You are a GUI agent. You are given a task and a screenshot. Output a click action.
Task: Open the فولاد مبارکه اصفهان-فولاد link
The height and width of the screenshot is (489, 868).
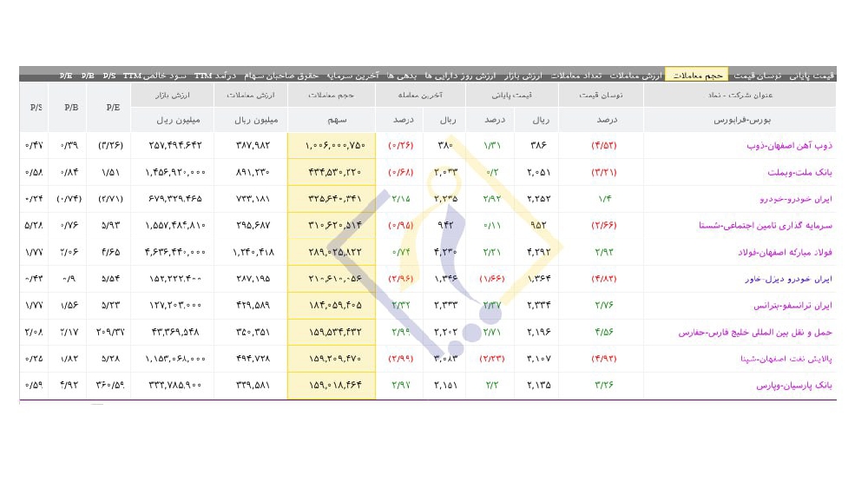click(x=785, y=252)
